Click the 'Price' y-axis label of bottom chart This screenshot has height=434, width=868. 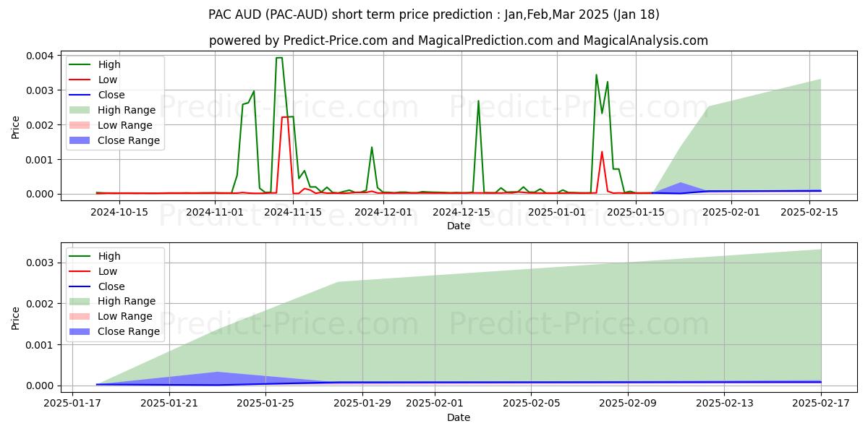pos(16,318)
